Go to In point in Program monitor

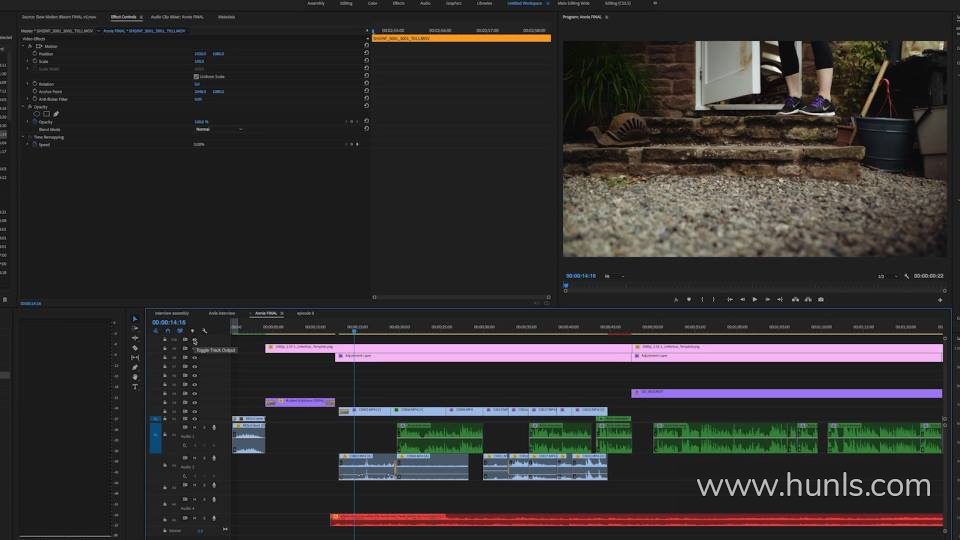coord(730,299)
